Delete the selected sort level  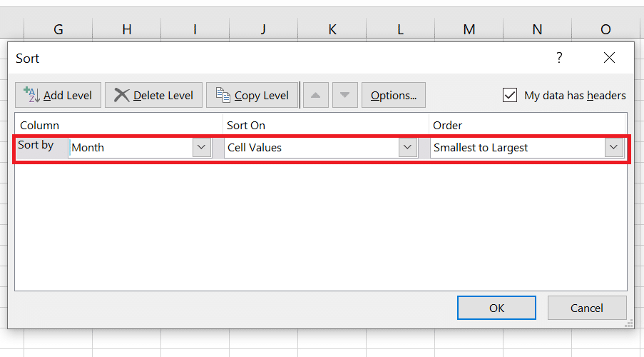(153, 95)
